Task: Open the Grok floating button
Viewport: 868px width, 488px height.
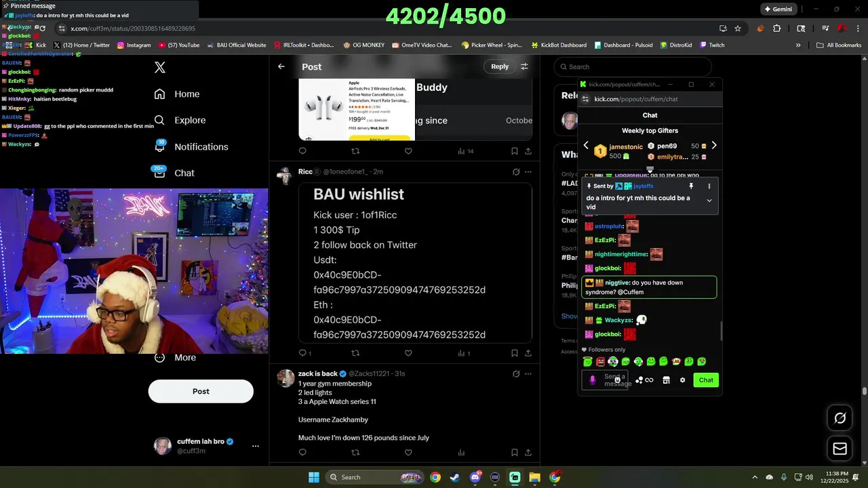Action: coord(840,418)
